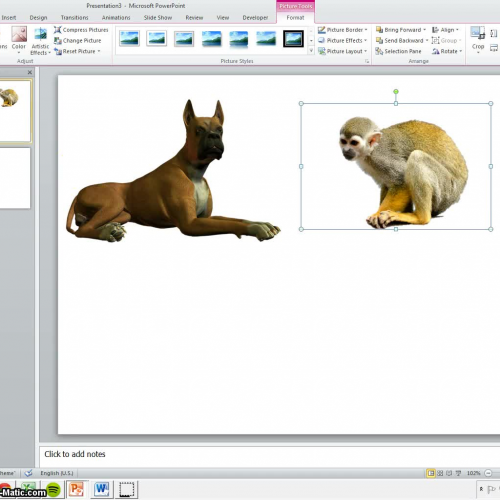Click the English (U.S.) language indicator
The width and height of the screenshot is (500, 500).
point(57,473)
